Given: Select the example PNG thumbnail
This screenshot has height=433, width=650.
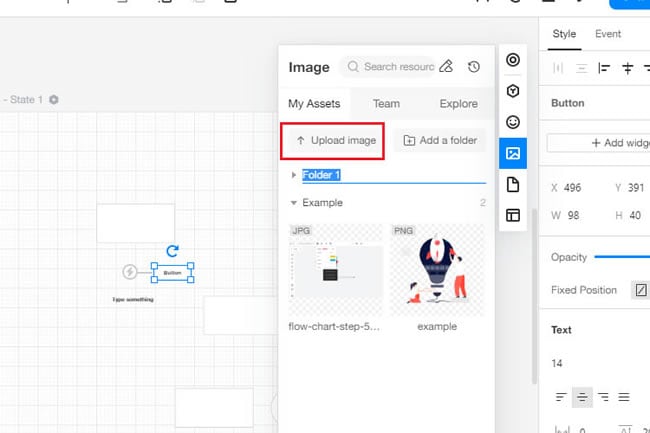Looking at the screenshot, I should pos(437,270).
